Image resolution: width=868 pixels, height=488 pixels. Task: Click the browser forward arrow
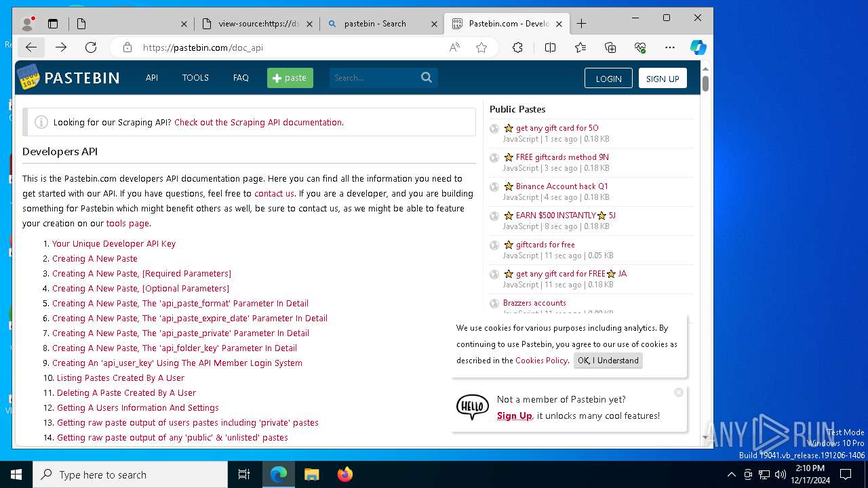coord(61,47)
